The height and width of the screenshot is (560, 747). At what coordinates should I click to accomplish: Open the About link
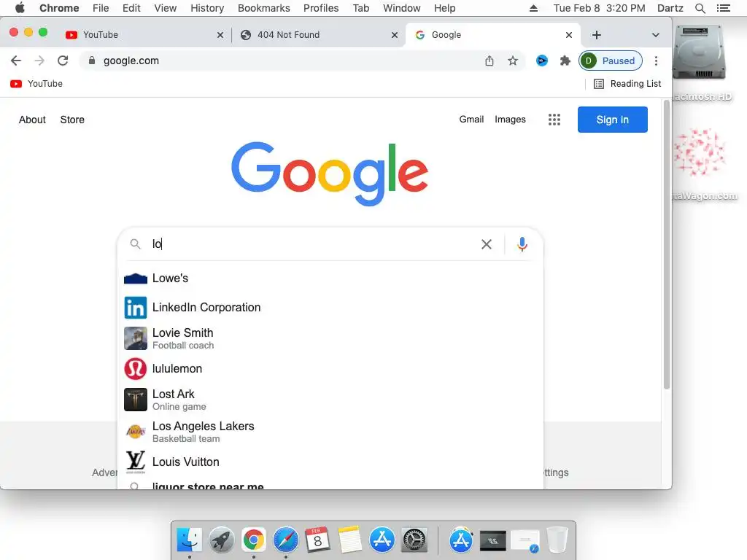[32, 120]
